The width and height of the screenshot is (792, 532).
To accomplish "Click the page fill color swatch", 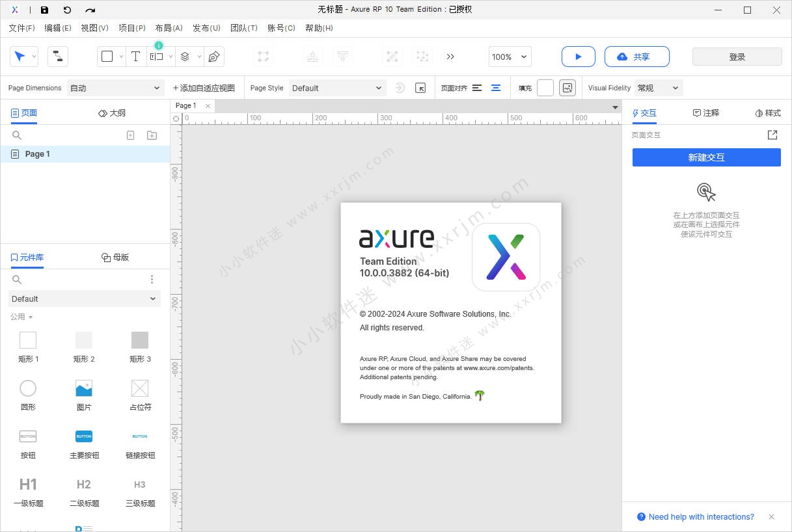I will (545, 88).
